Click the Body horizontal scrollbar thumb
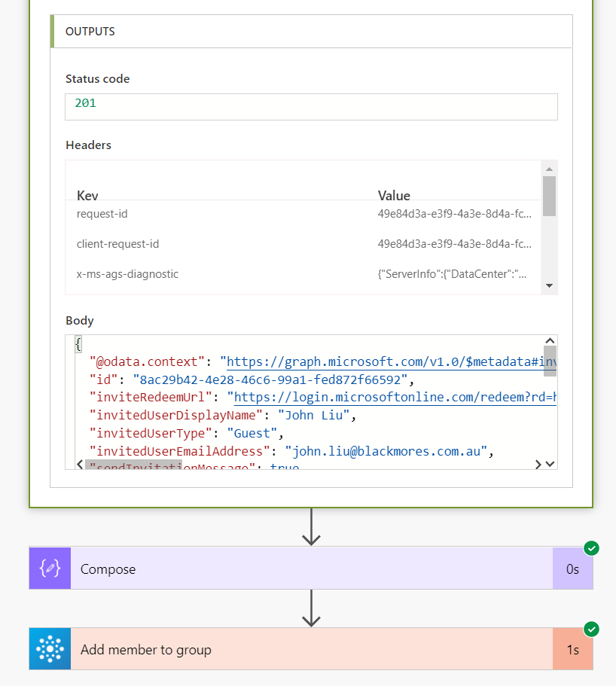This screenshot has height=686, width=616. (x=133, y=465)
